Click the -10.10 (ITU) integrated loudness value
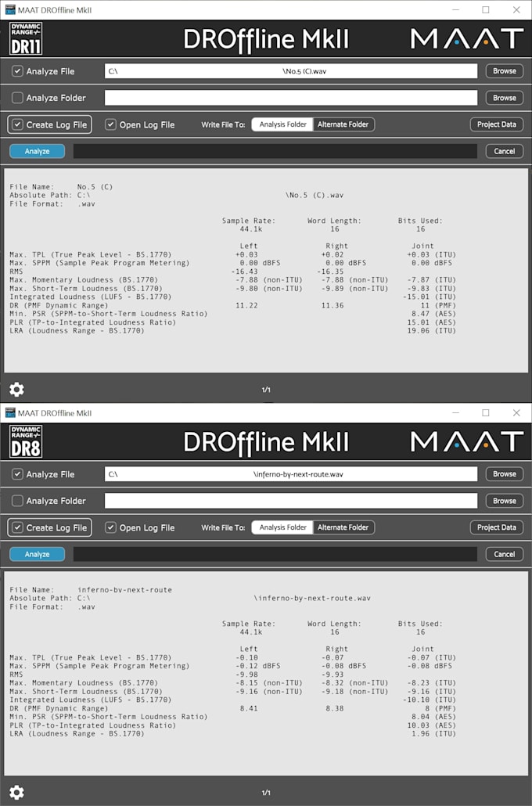Screen dimensions: 532x806 tap(430, 700)
